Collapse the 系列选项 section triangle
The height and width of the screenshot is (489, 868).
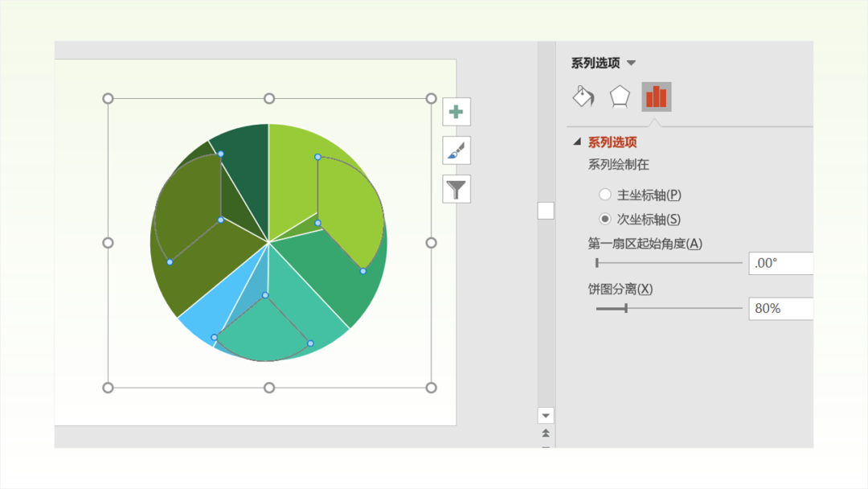tap(577, 142)
